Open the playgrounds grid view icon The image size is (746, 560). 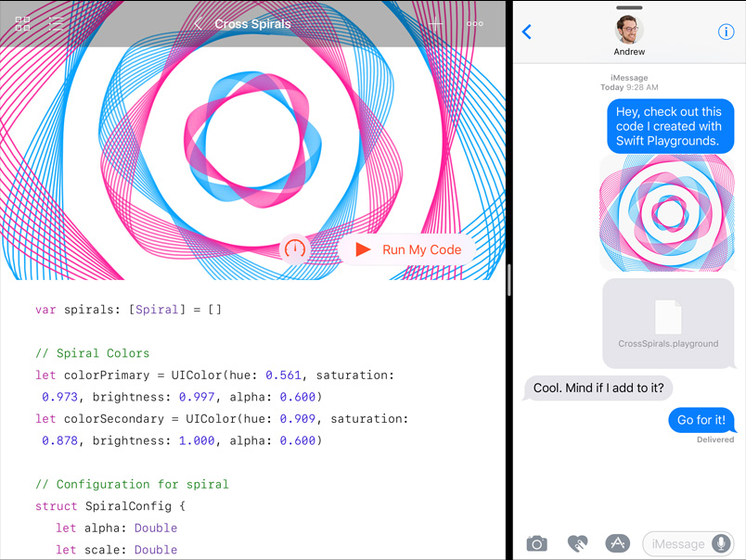(22, 24)
